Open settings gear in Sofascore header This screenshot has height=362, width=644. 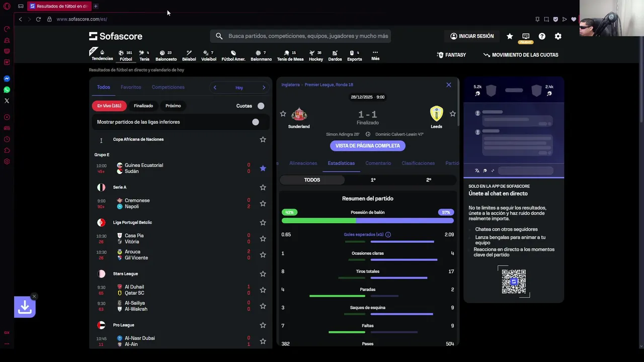pyautogui.click(x=558, y=36)
